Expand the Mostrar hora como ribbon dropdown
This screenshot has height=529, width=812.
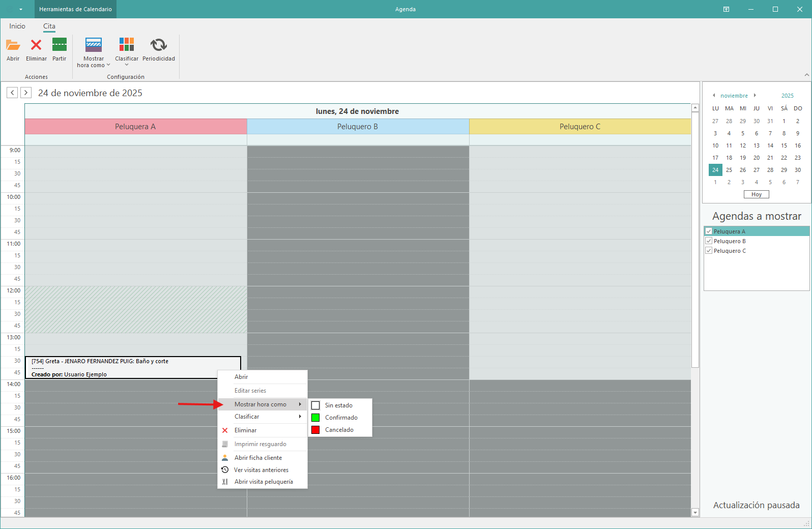[x=94, y=52]
